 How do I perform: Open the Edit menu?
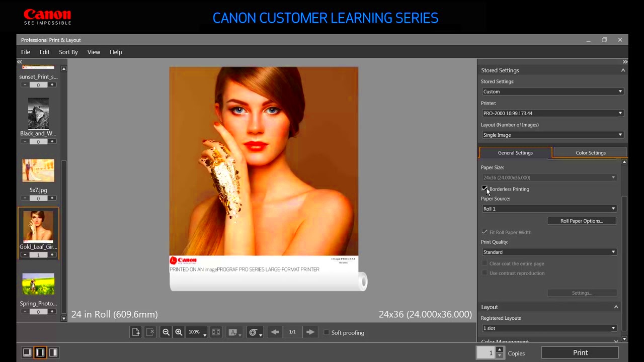(x=45, y=52)
